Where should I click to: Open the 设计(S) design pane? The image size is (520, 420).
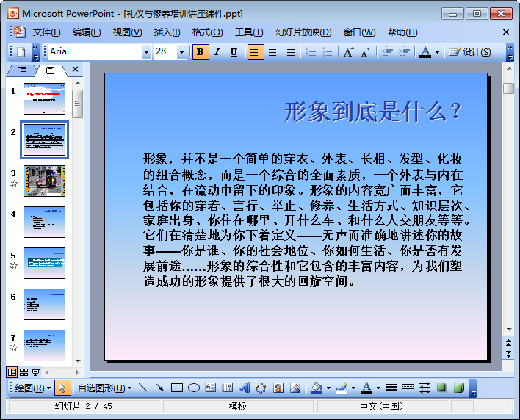tap(470, 52)
